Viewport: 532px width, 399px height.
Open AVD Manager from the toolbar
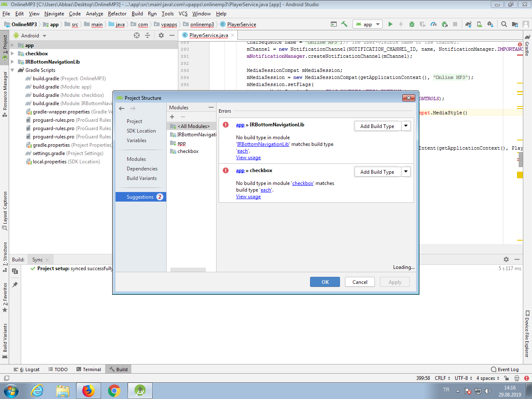479,24
